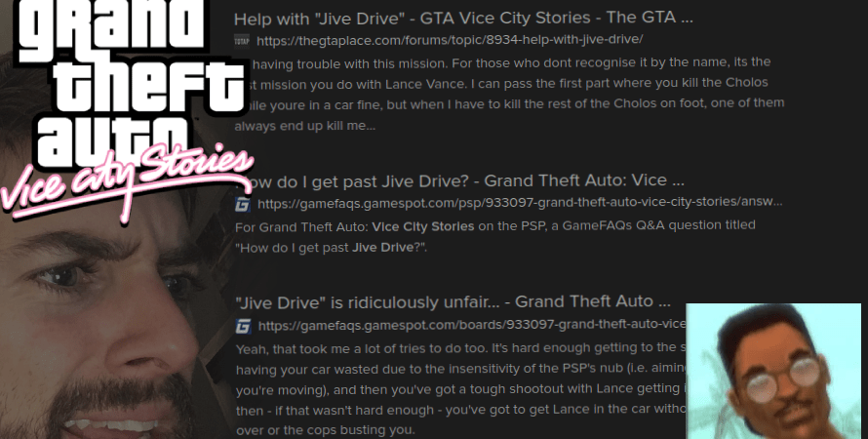Click the round glasses on the character portrait
Viewport: 868px width, 439px height.
click(783, 379)
